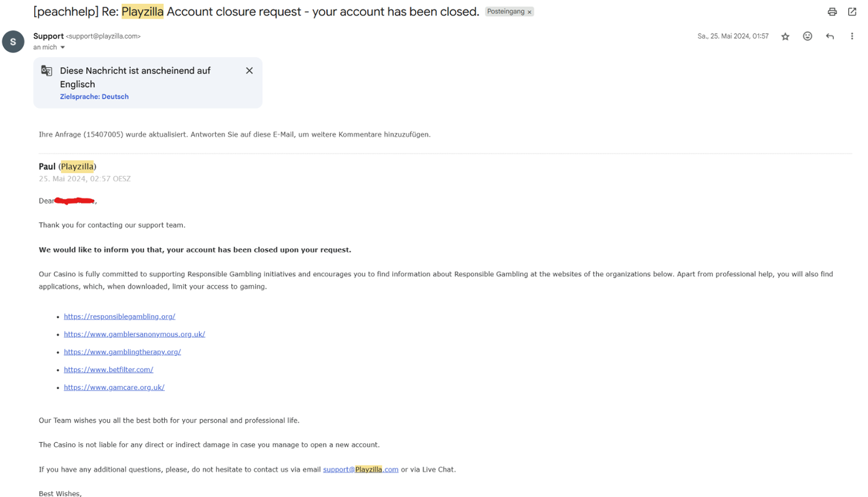Visit the gamblingtherapy.org link
Viewport: 868px width, 497px height.
(x=122, y=352)
